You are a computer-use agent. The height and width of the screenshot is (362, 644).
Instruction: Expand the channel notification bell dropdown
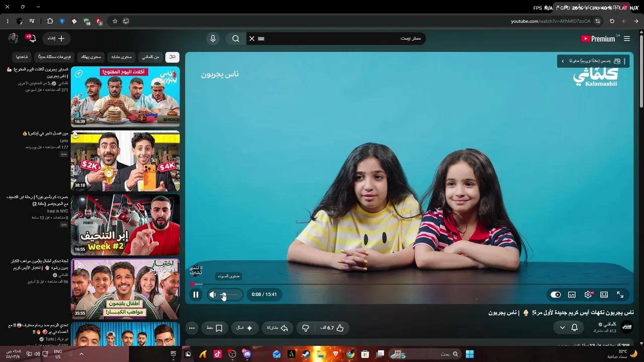point(569,328)
